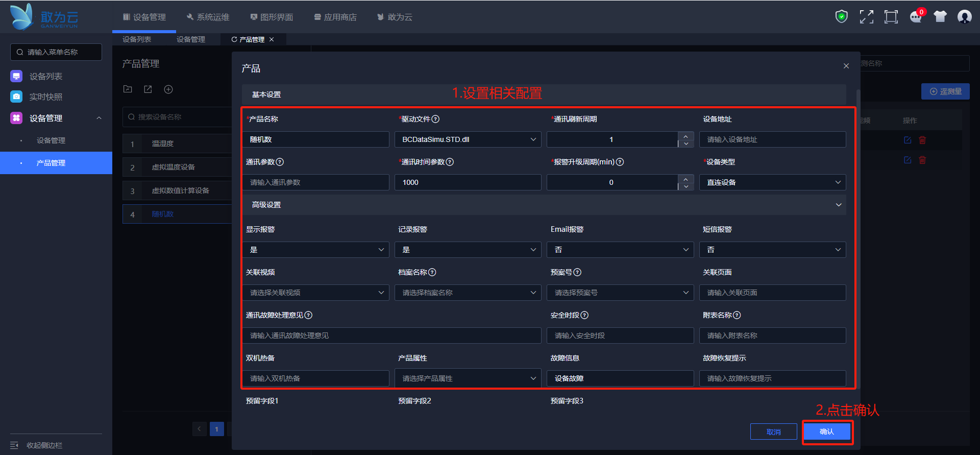
Task: Switch to the 设备列表 tab
Action: pos(137,39)
